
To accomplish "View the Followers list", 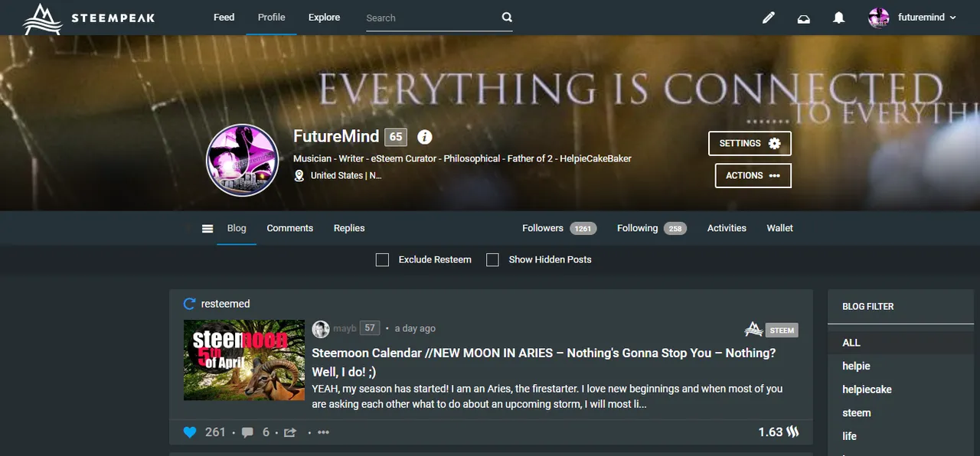I will point(543,228).
